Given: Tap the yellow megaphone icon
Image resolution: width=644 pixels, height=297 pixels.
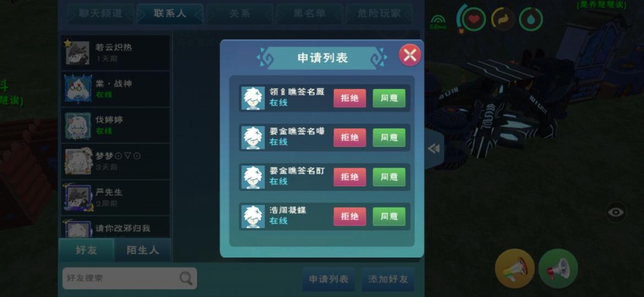Looking at the screenshot, I should point(515,269).
